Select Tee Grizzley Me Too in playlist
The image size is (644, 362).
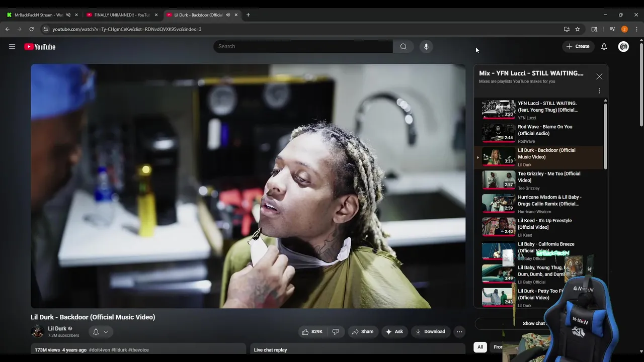(x=538, y=180)
